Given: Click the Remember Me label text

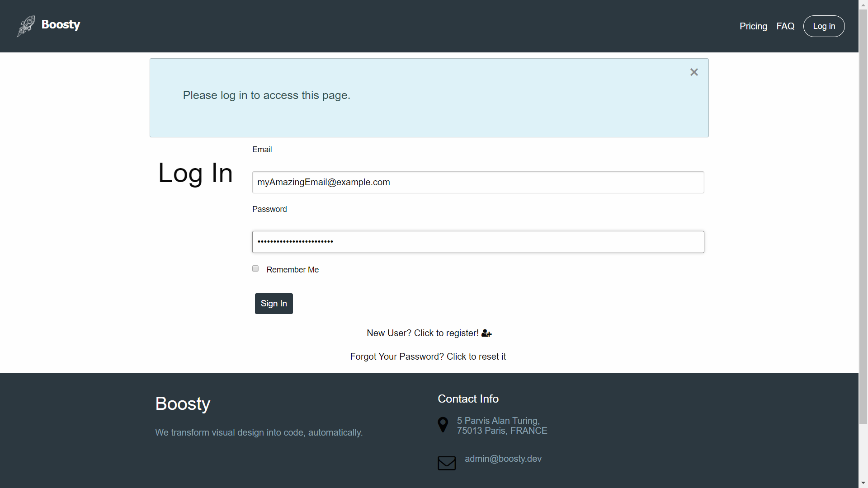Looking at the screenshot, I should coord(292,270).
